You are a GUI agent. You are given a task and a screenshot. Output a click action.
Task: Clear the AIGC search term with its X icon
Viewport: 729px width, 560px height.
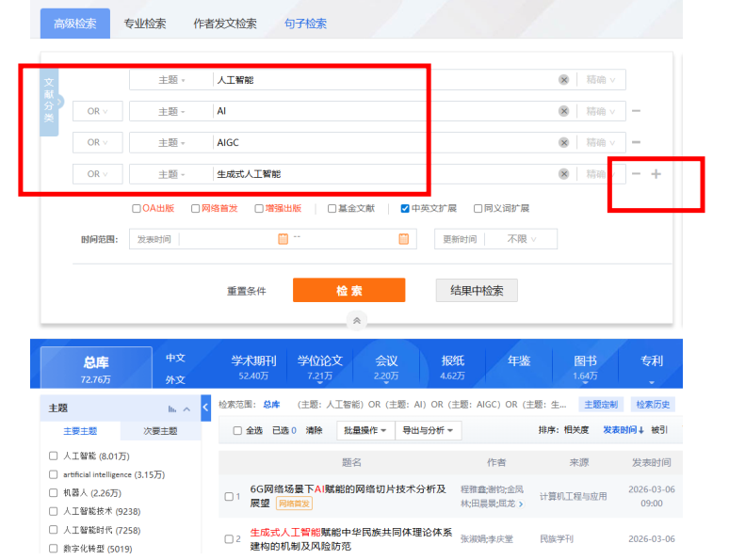pyautogui.click(x=563, y=142)
